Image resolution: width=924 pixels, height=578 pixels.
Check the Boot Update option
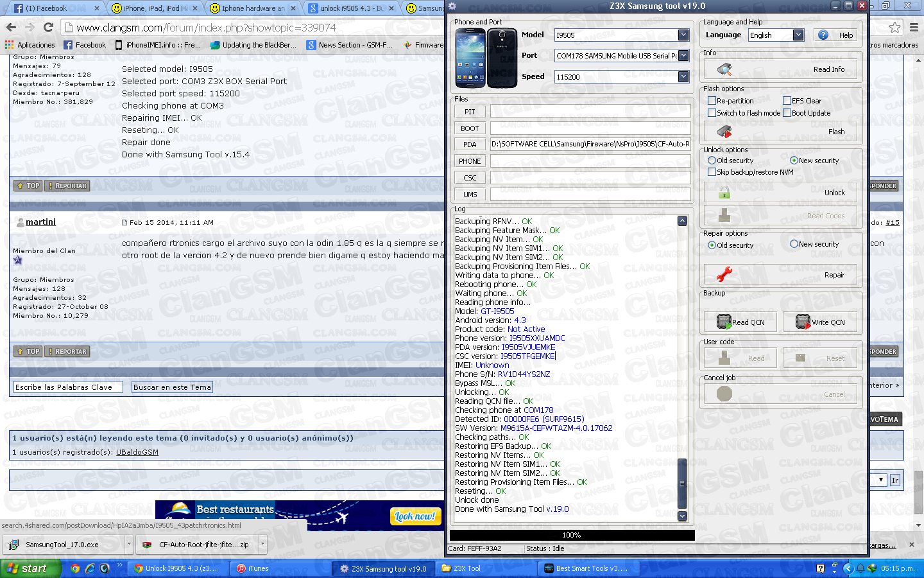point(787,113)
